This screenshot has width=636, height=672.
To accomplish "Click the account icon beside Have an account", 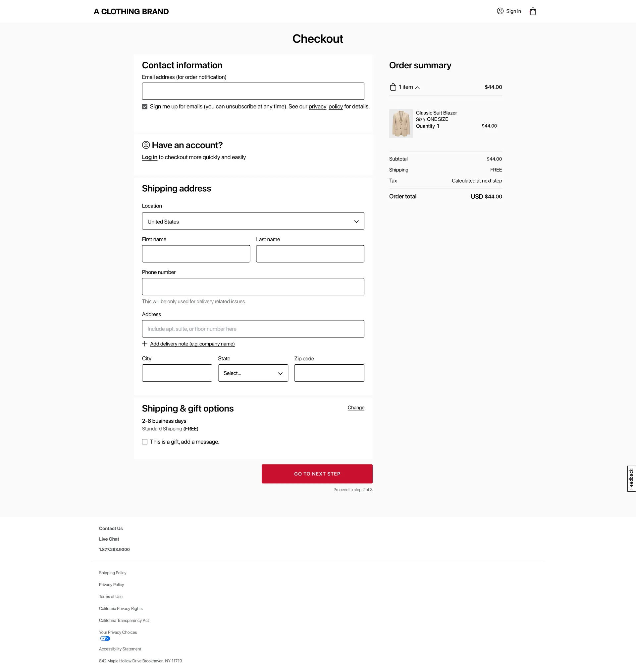I will coord(146,145).
